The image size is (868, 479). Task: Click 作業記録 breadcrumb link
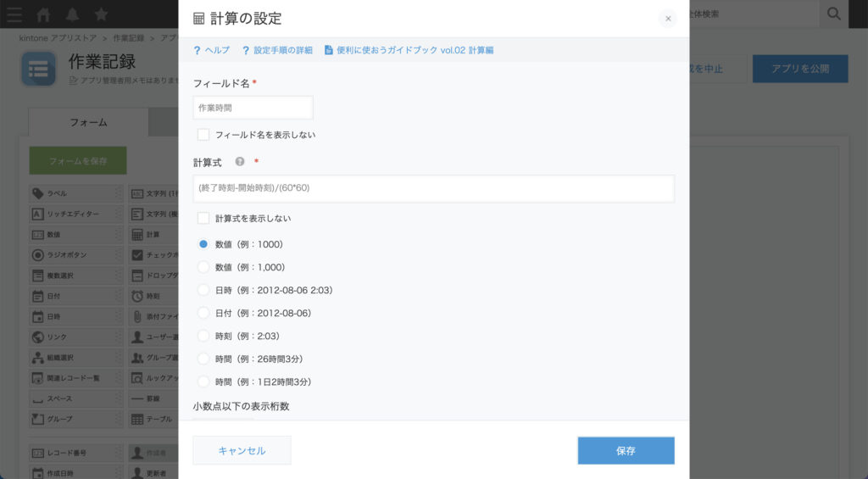point(129,38)
